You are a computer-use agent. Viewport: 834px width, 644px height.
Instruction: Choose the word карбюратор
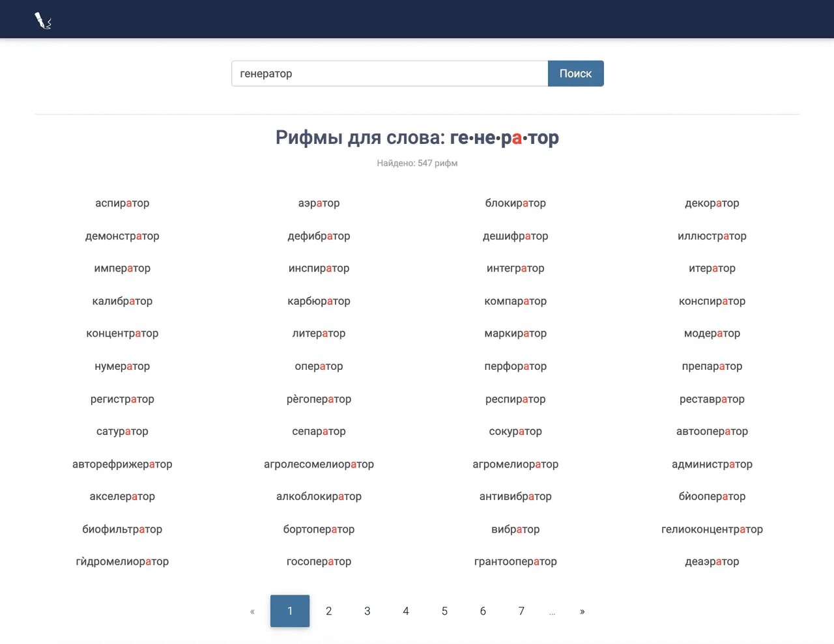point(319,301)
